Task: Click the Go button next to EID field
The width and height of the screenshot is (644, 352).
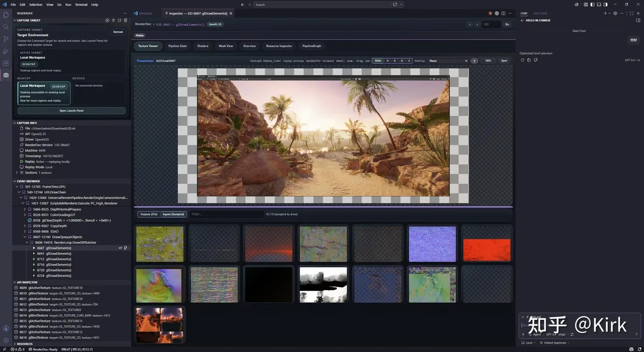Action: (507, 25)
